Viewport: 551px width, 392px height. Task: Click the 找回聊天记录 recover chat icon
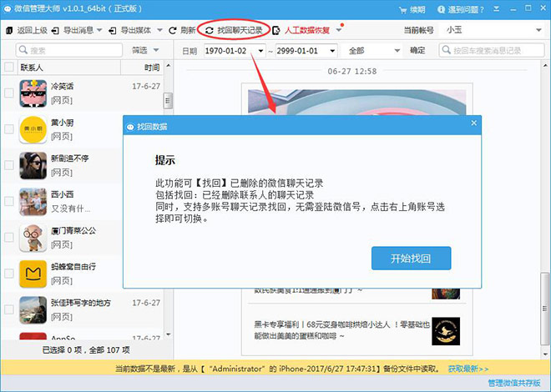210,31
